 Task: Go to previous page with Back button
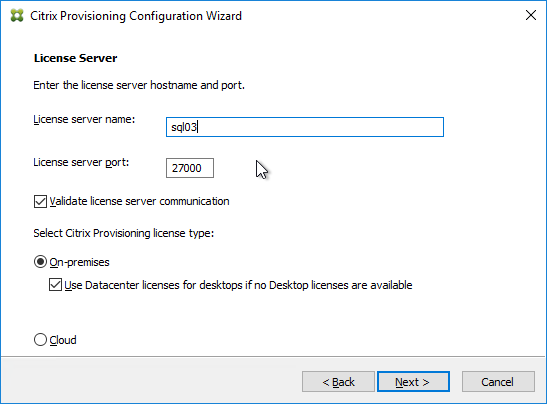pyautogui.click(x=338, y=382)
